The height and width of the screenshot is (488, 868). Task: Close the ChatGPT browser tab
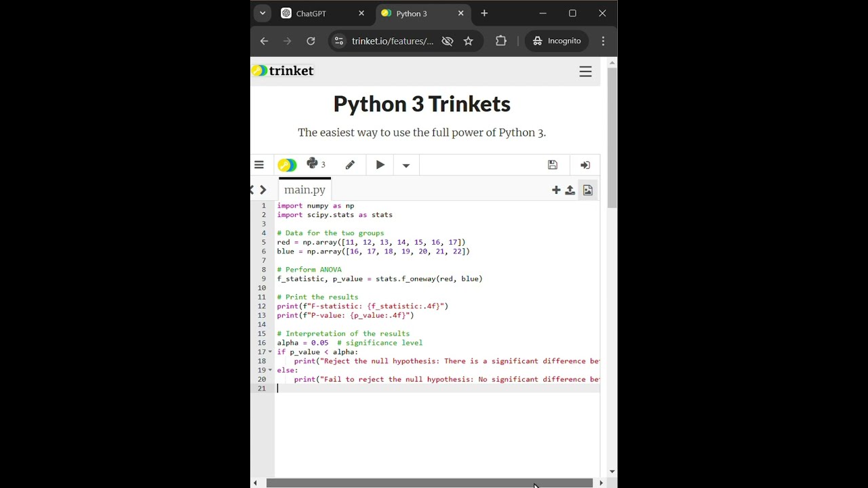[361, 14]
